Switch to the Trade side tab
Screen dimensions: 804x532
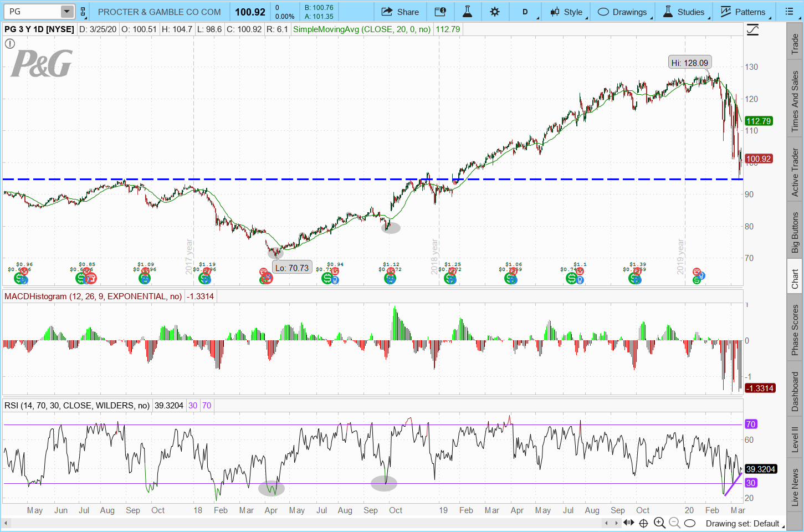point(795,44)
